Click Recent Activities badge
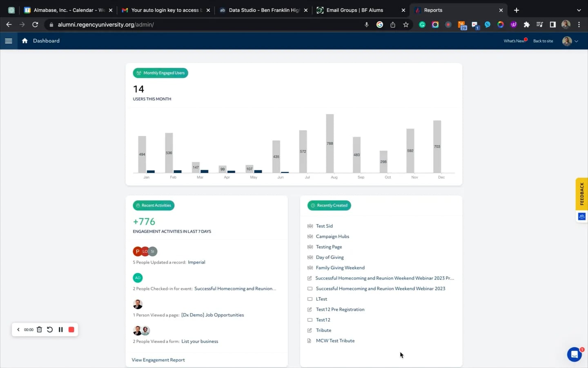 point(154,205)
